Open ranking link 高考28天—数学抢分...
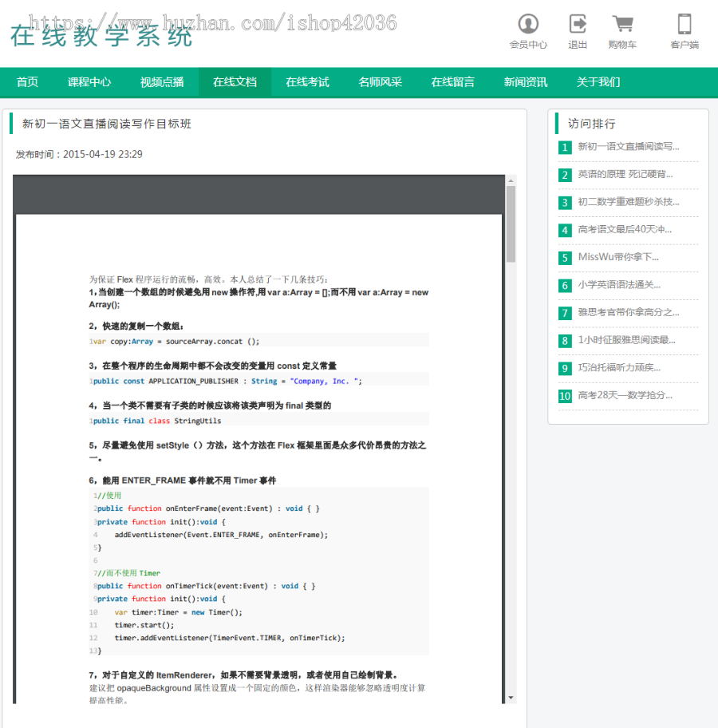This screenshot has height=728, width=718. [x=625, y=396]
